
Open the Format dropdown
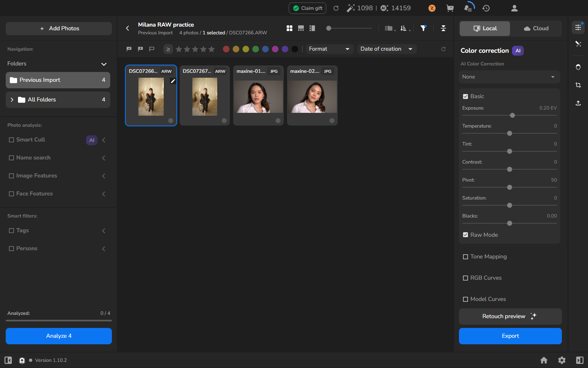pyautogui.click(x=330, y=49)
